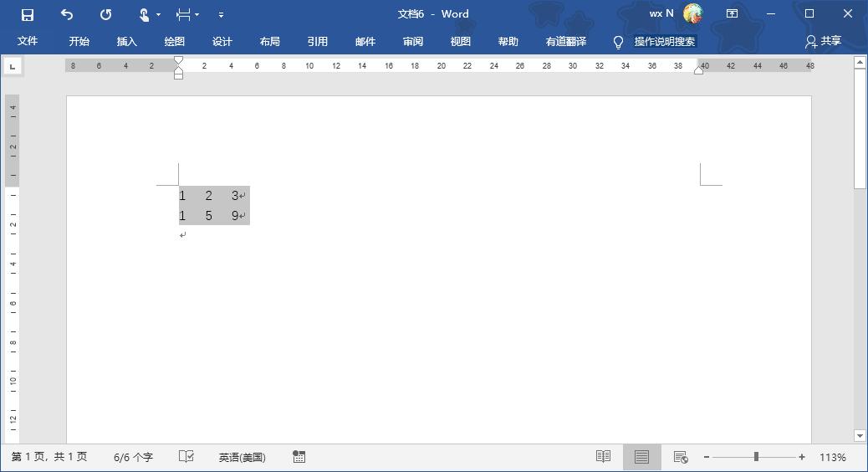Click the user profile avatar picture
868x472 pixels.
point(692,13)
